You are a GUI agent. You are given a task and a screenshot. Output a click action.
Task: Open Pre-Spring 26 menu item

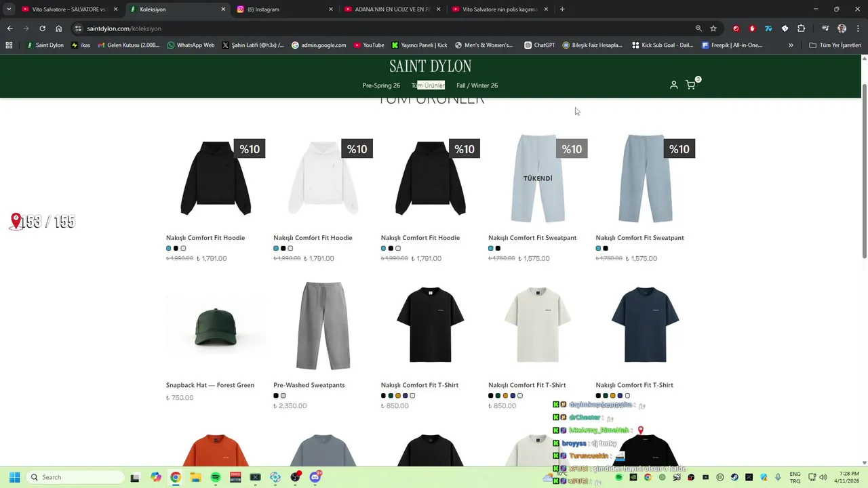(x=381, y=85)
